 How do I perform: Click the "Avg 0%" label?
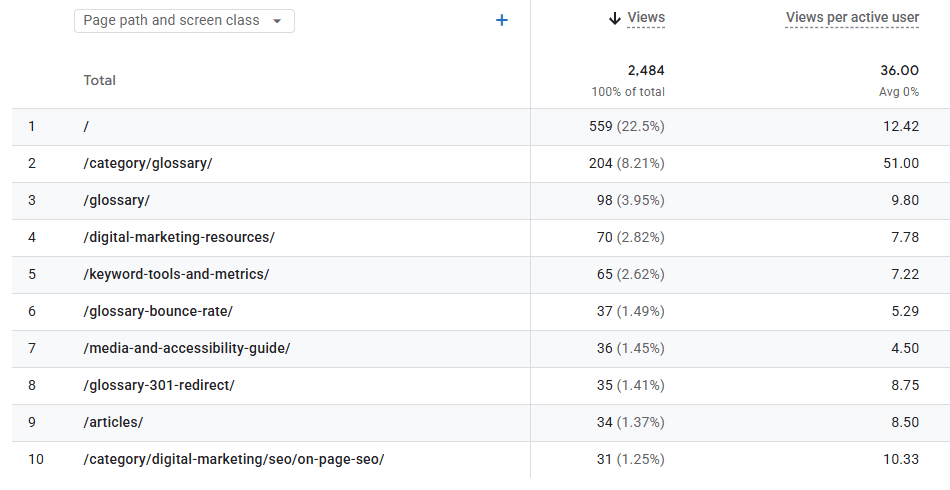tap(899, 92)
